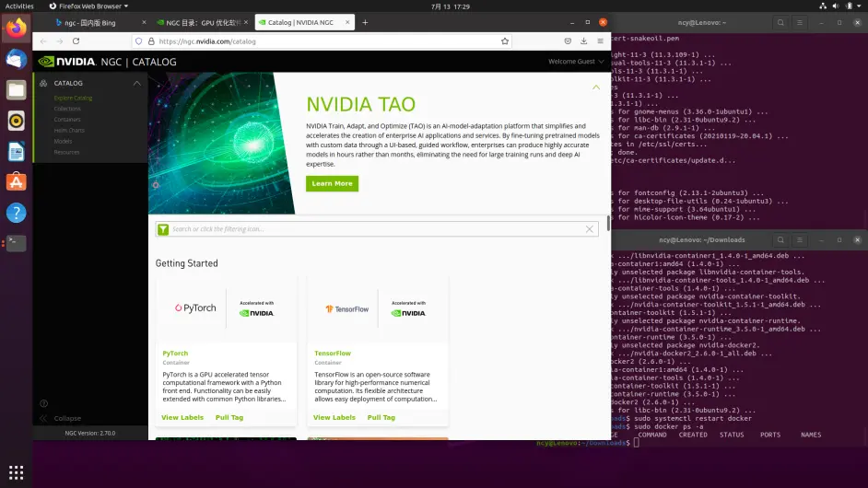Collapse the NVIDIA TAO banner
Viewport: 868px width, 488px height.
point(596,87)
